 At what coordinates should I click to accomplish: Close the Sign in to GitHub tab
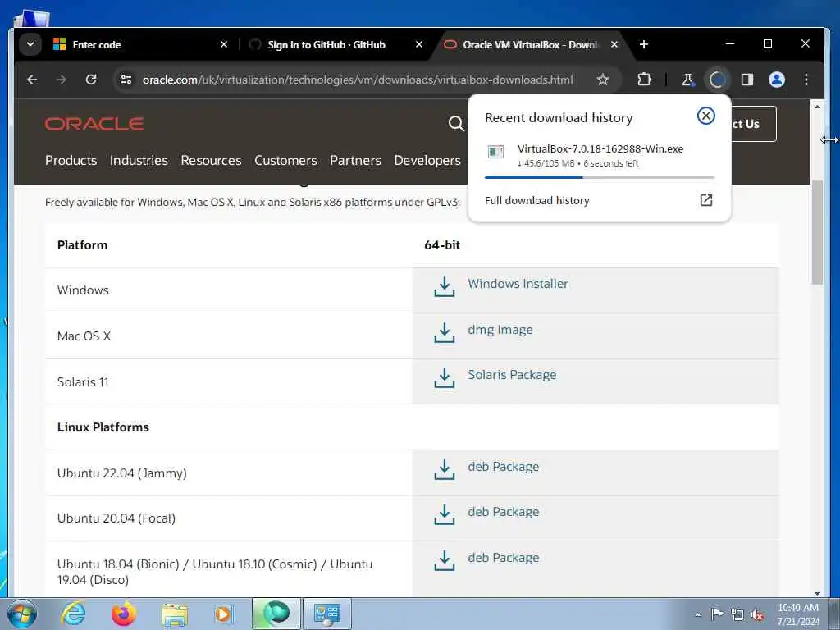point(419,44)
